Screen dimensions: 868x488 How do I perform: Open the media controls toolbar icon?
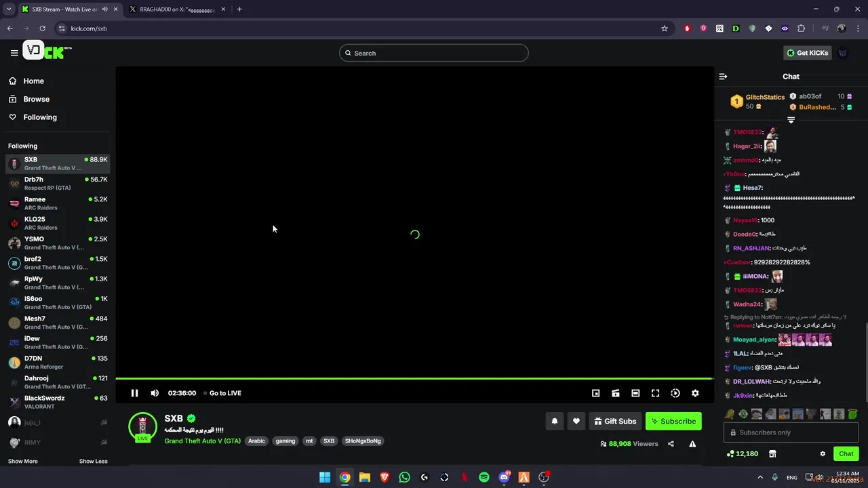pyautogui.click(x=825, y=28)
